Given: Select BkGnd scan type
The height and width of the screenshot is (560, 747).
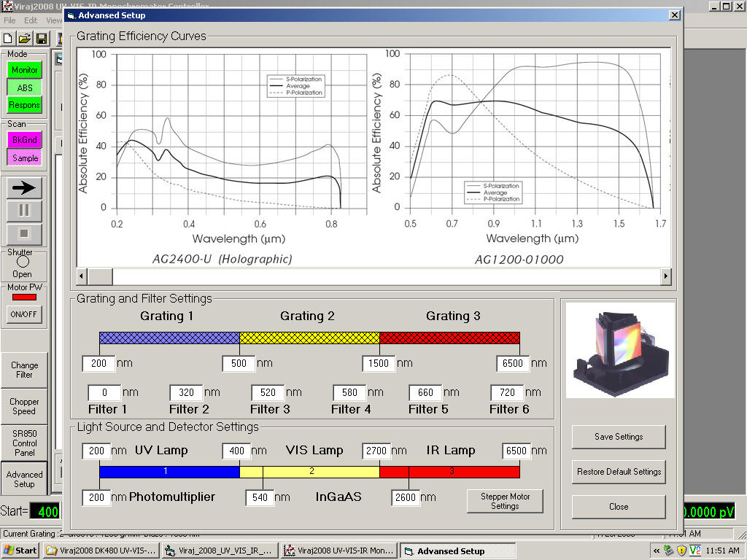Looking at the screenshot, I should pos(24,140).
